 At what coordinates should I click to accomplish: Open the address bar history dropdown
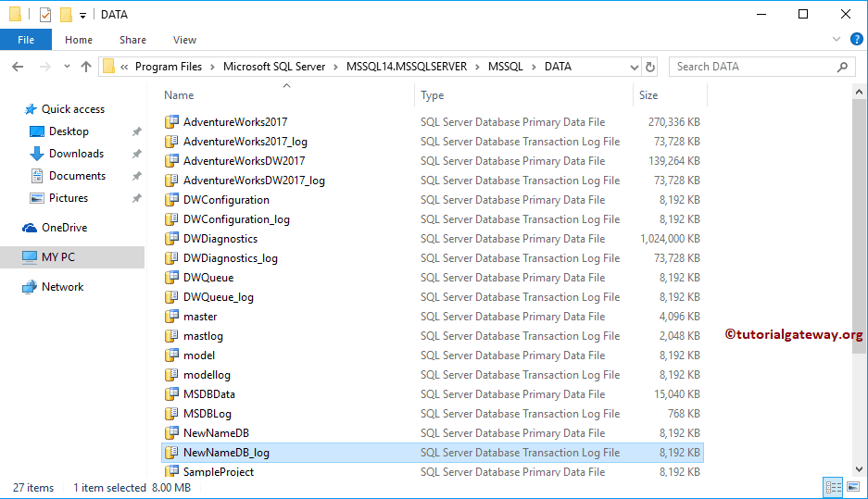click(x=634, y=67)
